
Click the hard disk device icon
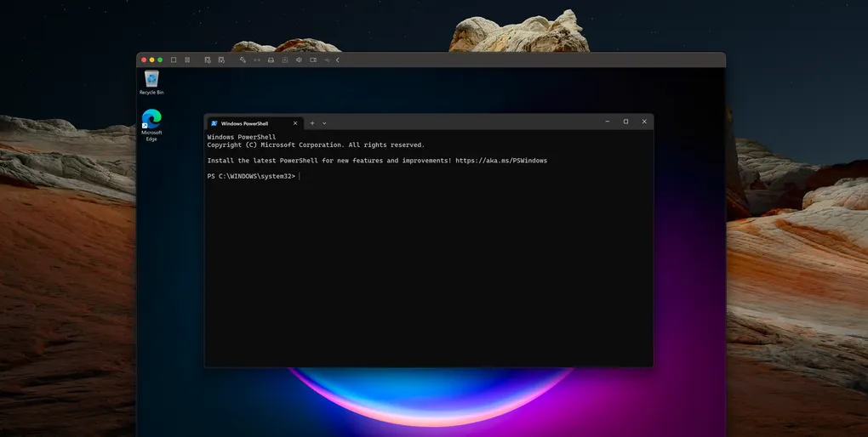coord(271,60)
